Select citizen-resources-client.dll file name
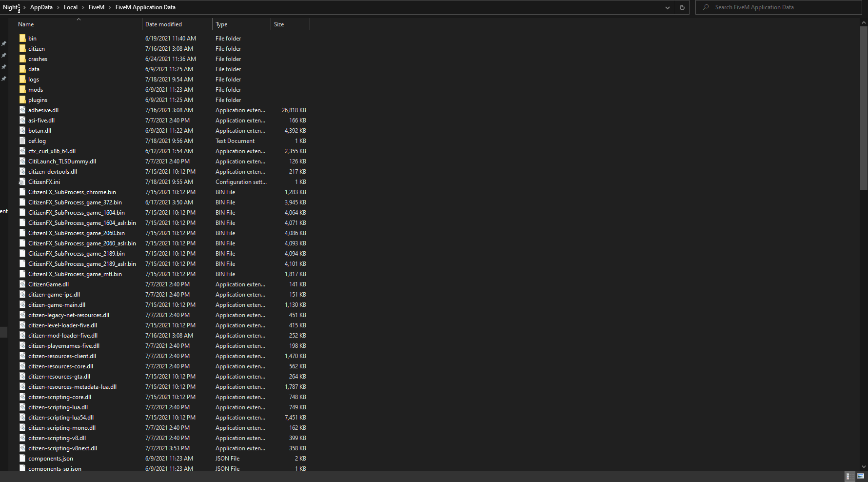 pyautogui.click(x=62, y=356)
